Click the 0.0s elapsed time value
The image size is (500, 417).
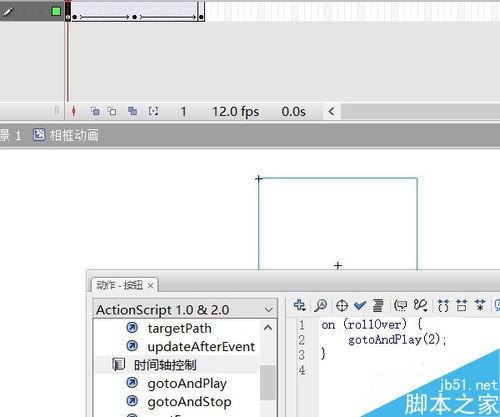click(x=293, y=112)
